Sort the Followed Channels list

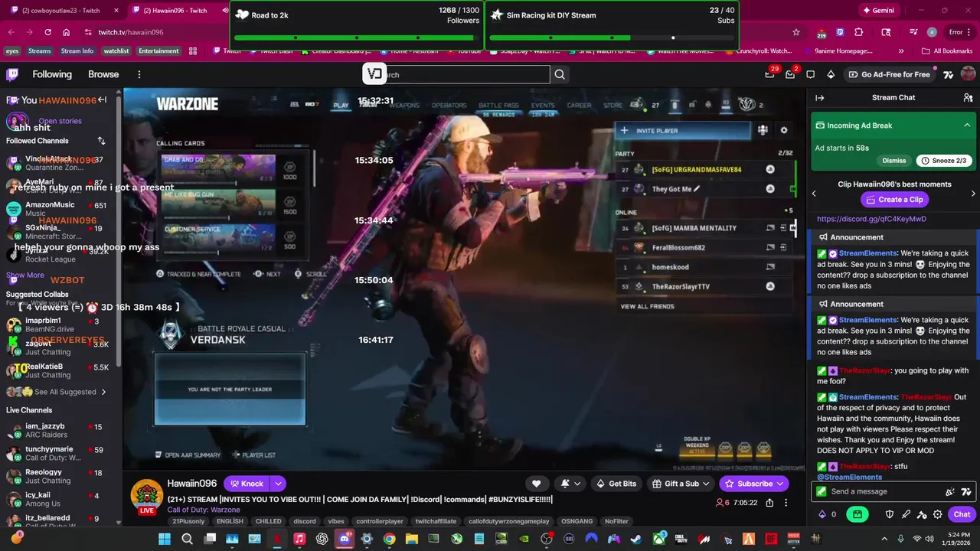(101, 141)
